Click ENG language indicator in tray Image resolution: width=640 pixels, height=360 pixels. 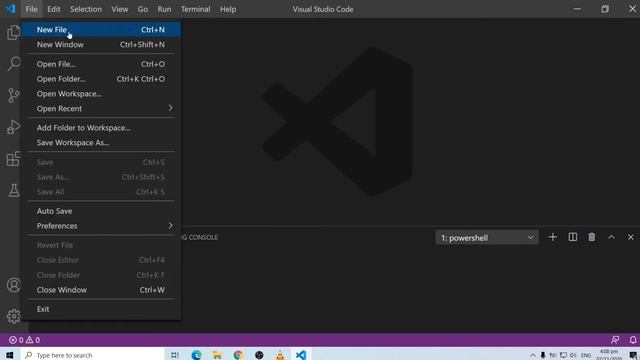click(586, 355)
